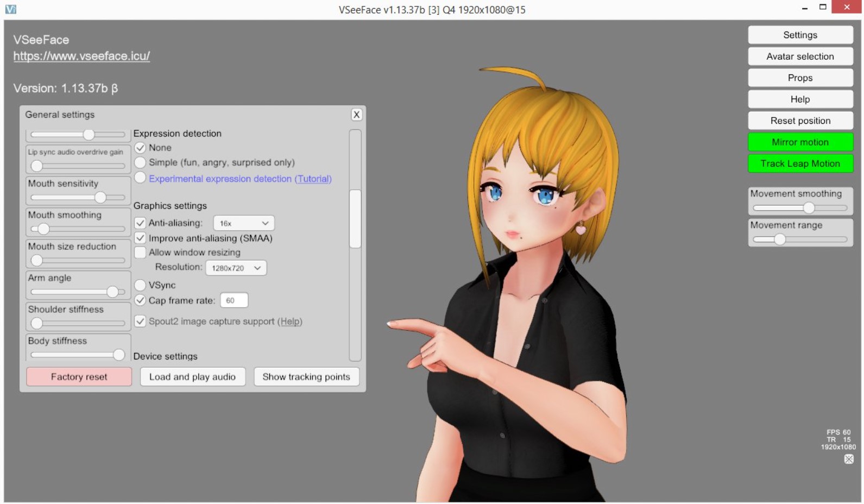This screenshot has height=504, width=864.
Task: Click the 'Expression detection' heading
Action: [x=178, y=134]
